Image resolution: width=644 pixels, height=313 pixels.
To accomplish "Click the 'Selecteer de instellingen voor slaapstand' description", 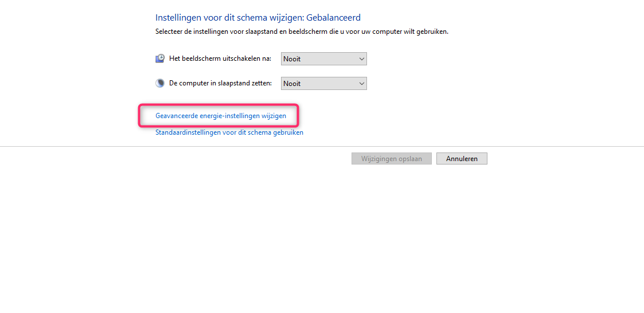I will pos(301,32).
